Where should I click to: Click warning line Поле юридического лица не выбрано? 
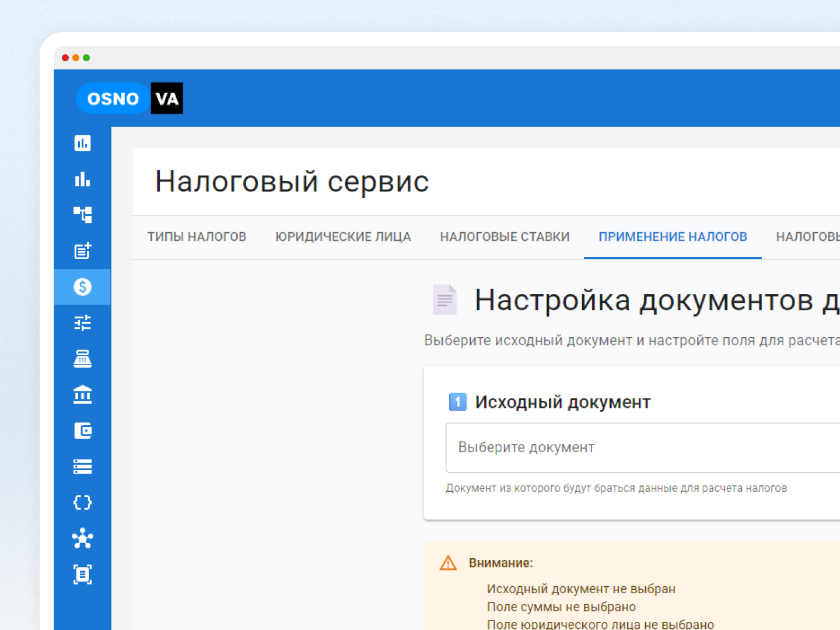600,624
